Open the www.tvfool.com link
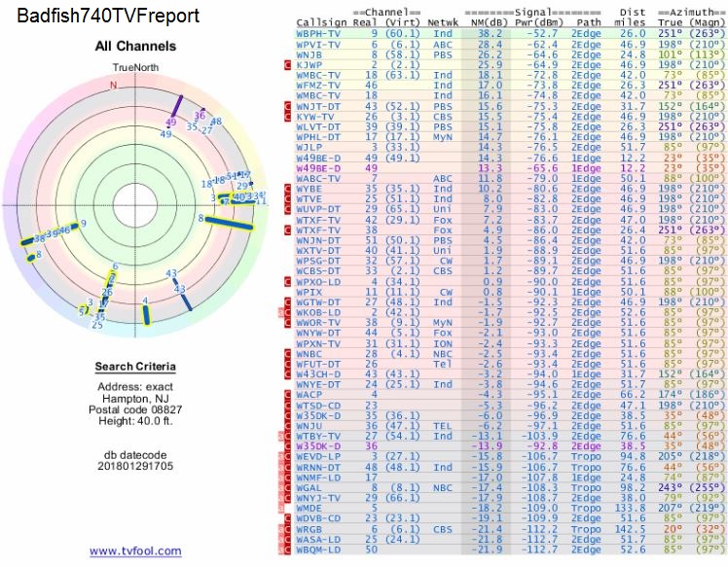 pos(135,551)
